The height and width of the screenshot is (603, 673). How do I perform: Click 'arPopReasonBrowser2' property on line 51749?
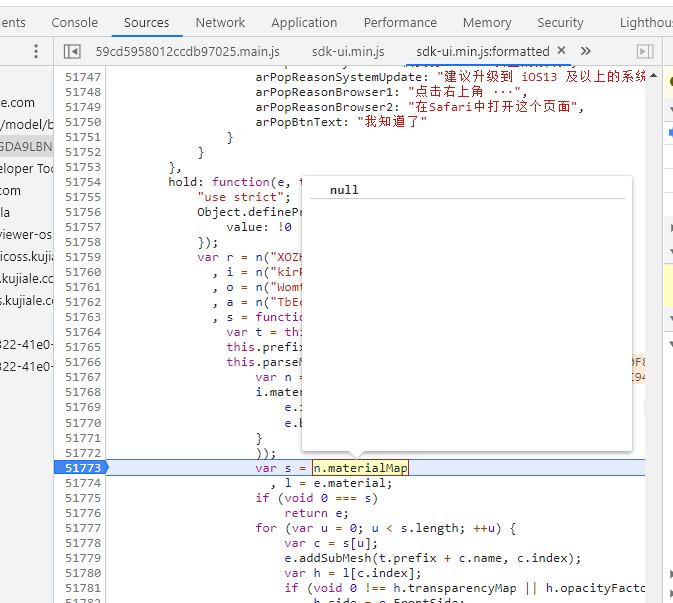[x=324, y=107]
